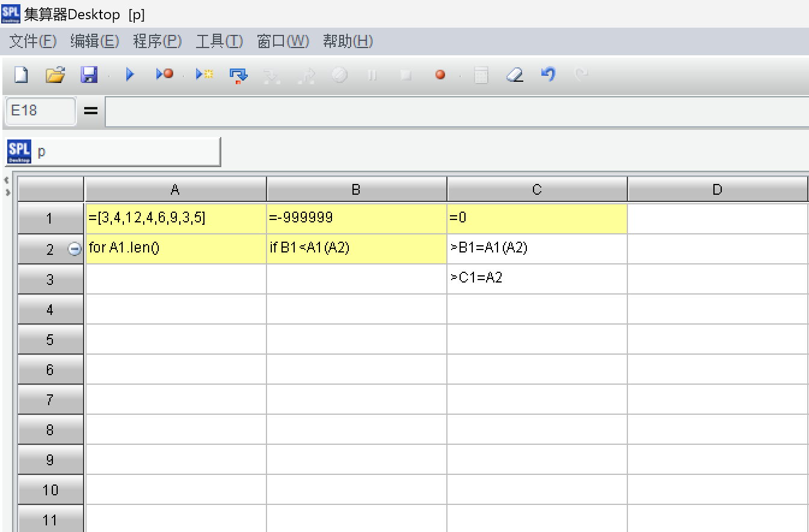Undo the last edit with the blue arrow
Screen dimensions: 809x532
point(548,75)
